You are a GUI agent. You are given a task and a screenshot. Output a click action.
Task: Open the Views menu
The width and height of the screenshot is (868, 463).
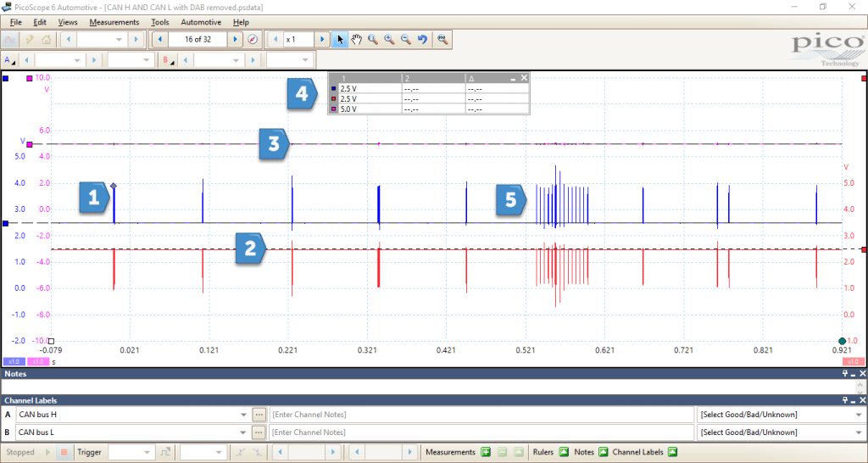click(68, 22)
